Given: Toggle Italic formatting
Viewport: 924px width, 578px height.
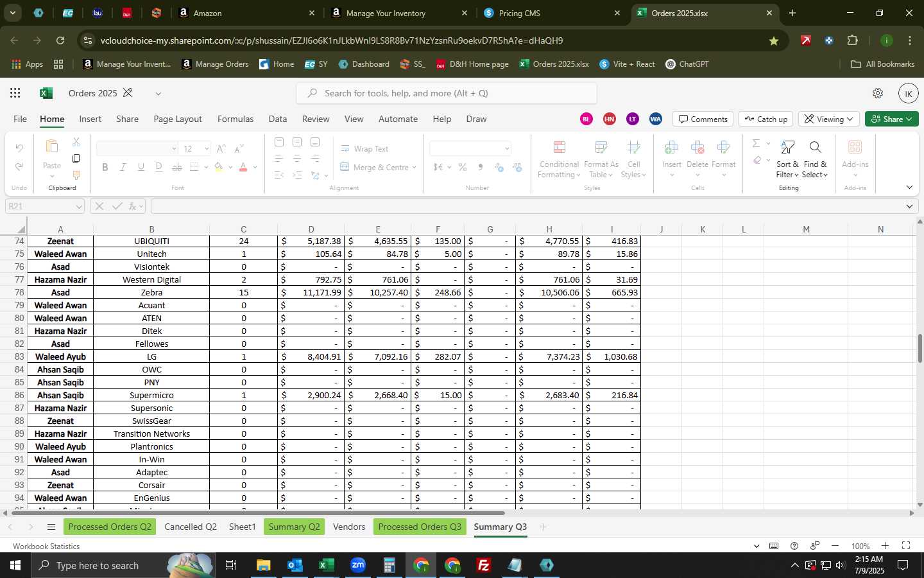Looking at the screenshot, I should pyautogui.click(x=123, y=167).
